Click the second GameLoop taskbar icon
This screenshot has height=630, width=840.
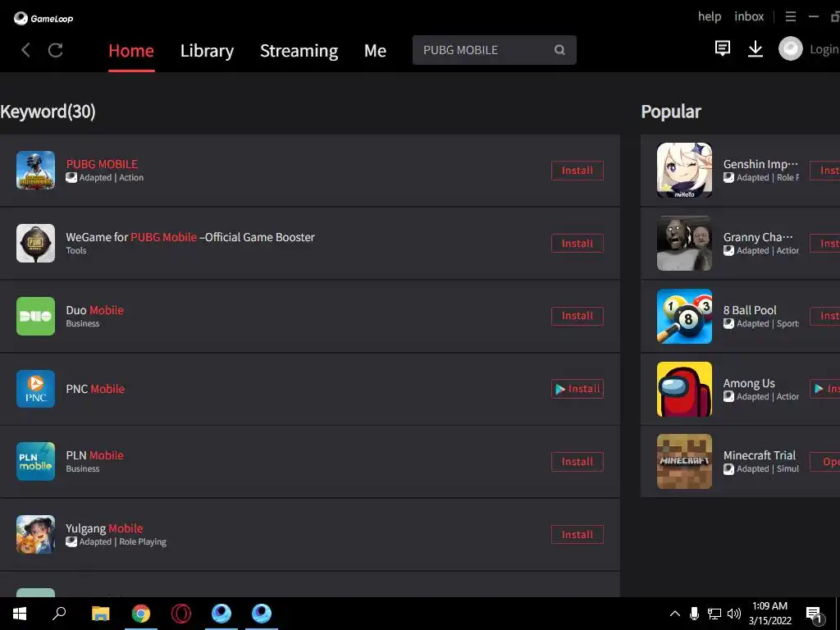262,614
